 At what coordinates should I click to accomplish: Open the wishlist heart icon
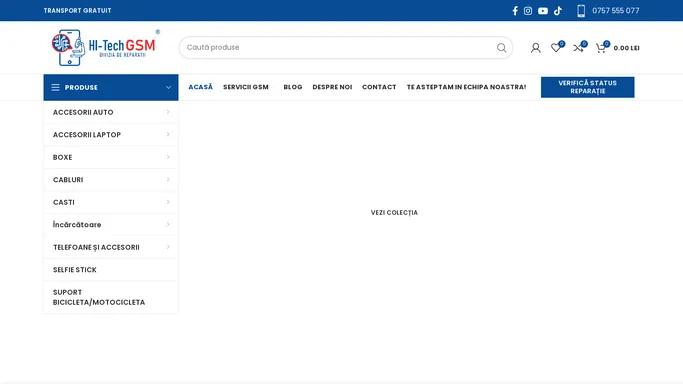click(556, 47)
